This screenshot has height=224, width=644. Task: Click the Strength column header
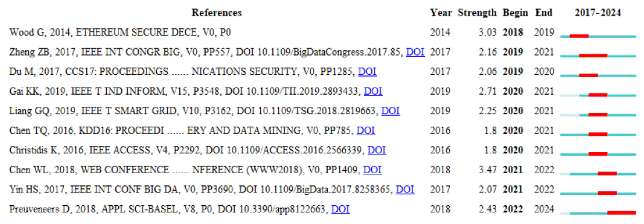477,13
